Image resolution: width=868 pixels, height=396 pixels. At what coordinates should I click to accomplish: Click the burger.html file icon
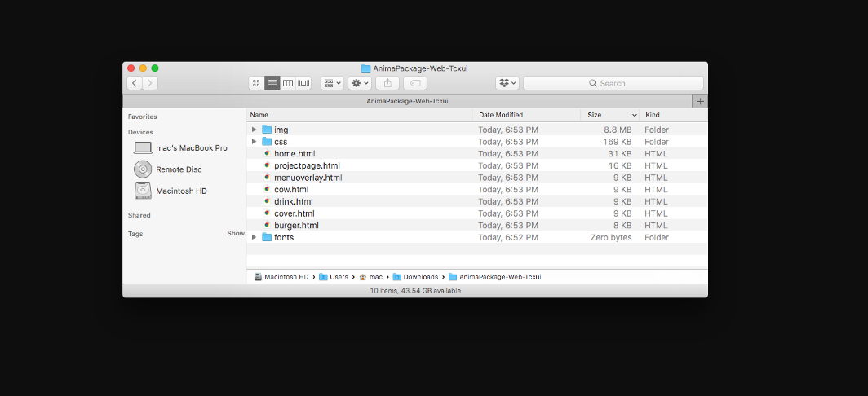pyautogui.click(x=267, y=225)
